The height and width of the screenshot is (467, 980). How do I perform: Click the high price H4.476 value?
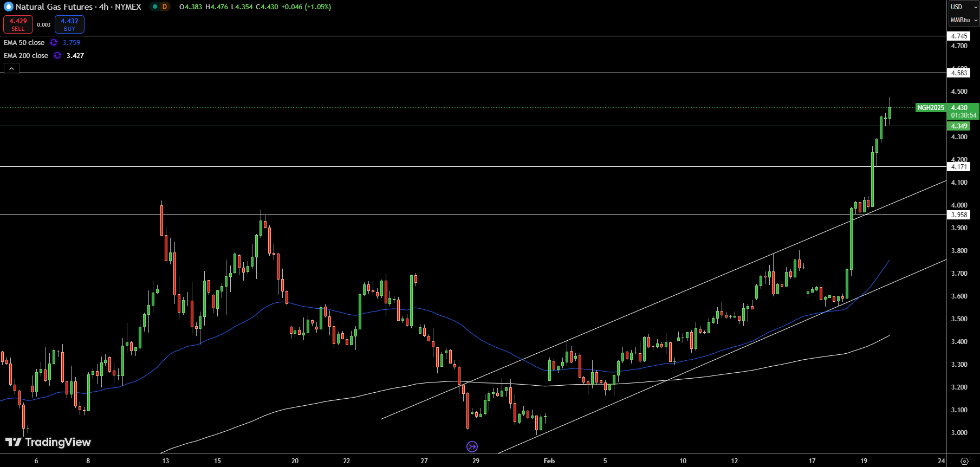217,7
